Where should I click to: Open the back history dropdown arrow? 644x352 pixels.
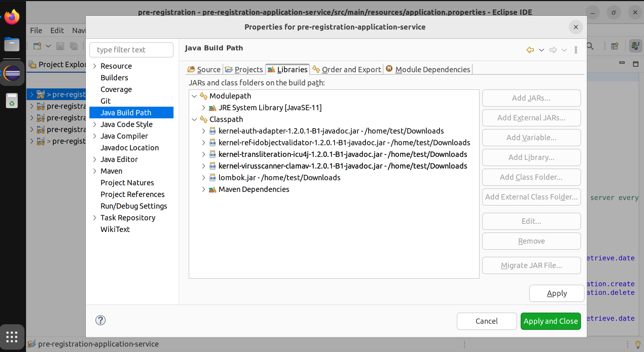point(541,50)
